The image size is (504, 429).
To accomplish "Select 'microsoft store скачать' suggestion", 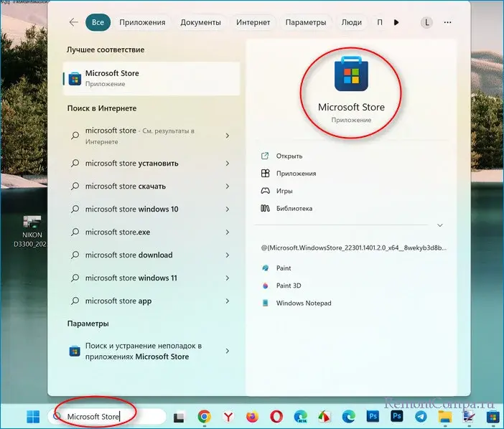I will tap(151, 187).
